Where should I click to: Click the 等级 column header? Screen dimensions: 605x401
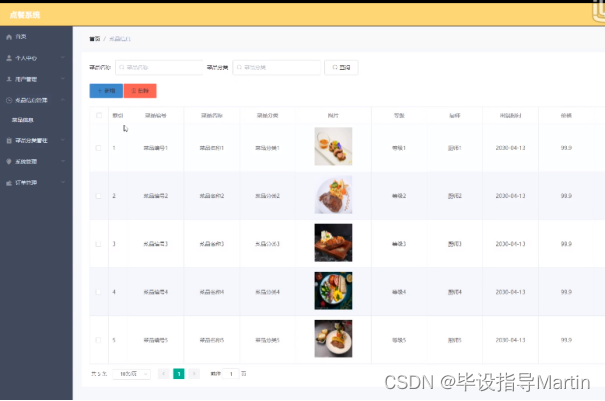[x=399, y=115]
